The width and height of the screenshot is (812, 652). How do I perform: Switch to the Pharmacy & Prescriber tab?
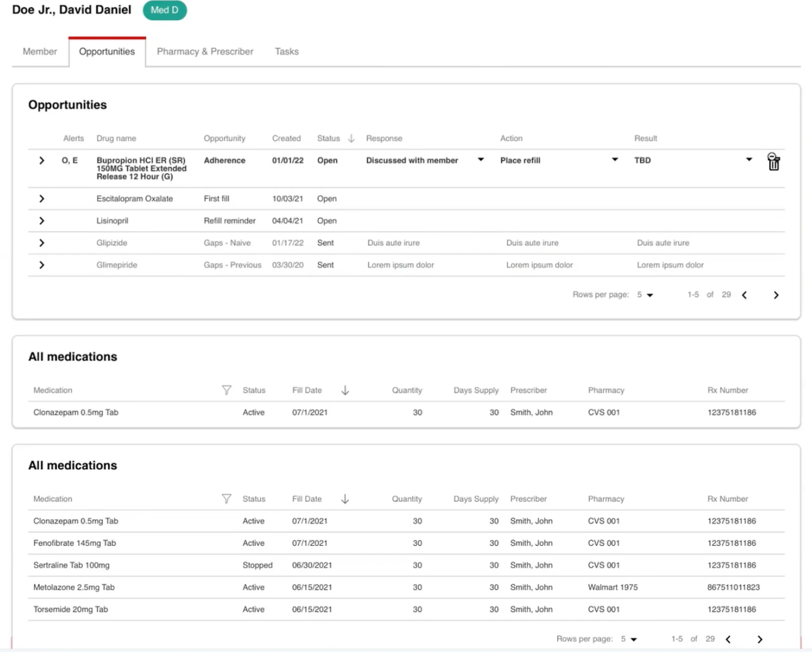point(205,52)
